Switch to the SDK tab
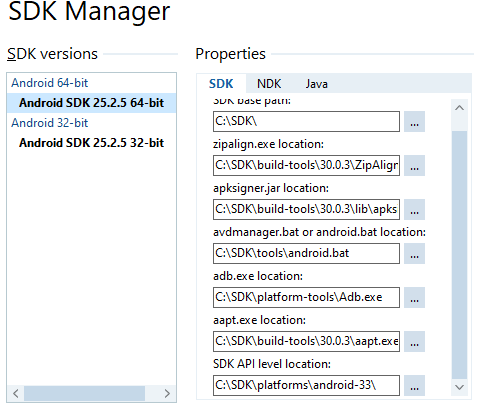489x410 pixels. click(221, 84)
